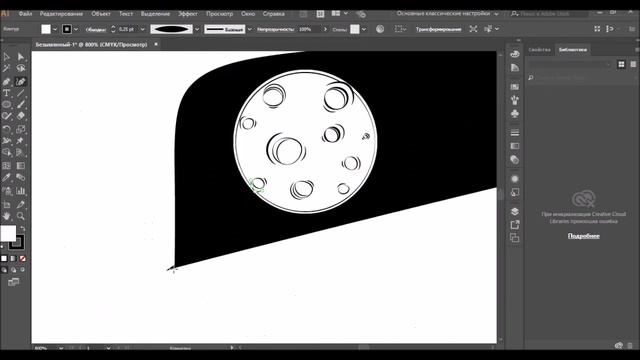
Task: Select the Symbol Sprayer tool
Action: (x=7, y=191)
